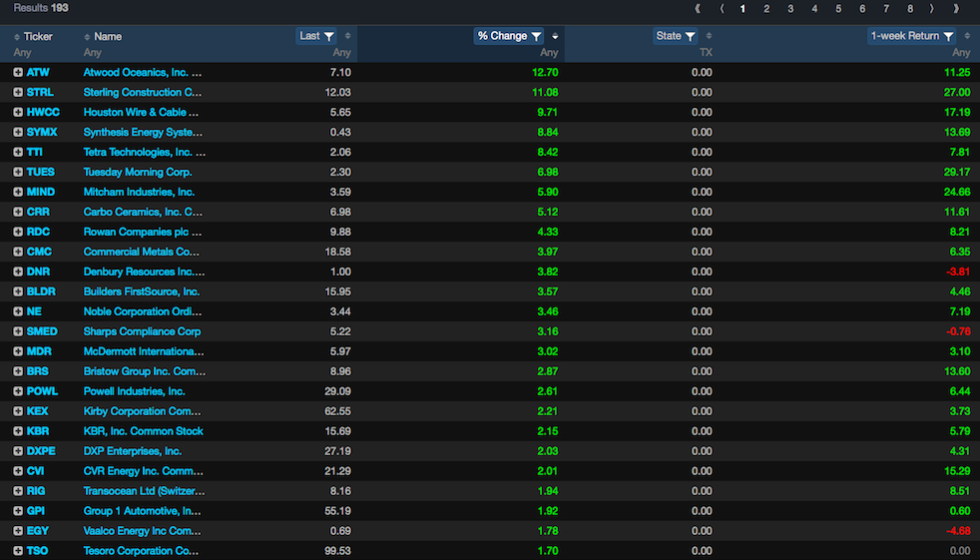Open the State column filter

pos(675,36)
